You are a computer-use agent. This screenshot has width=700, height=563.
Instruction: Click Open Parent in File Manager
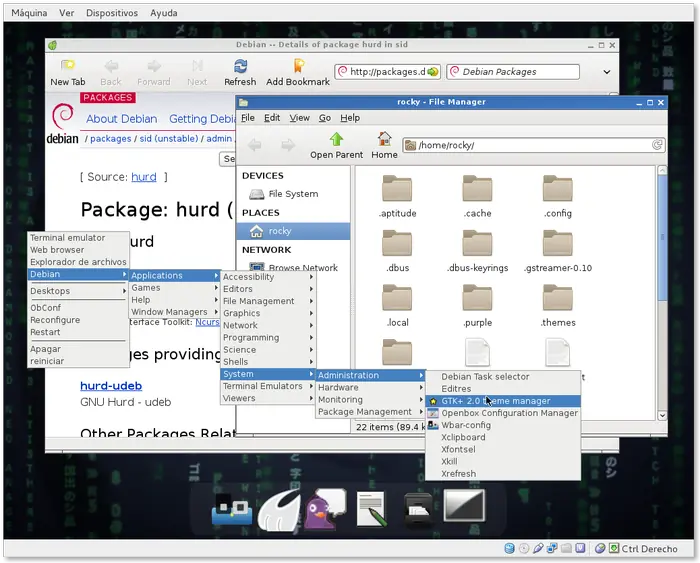click(336, 146)
